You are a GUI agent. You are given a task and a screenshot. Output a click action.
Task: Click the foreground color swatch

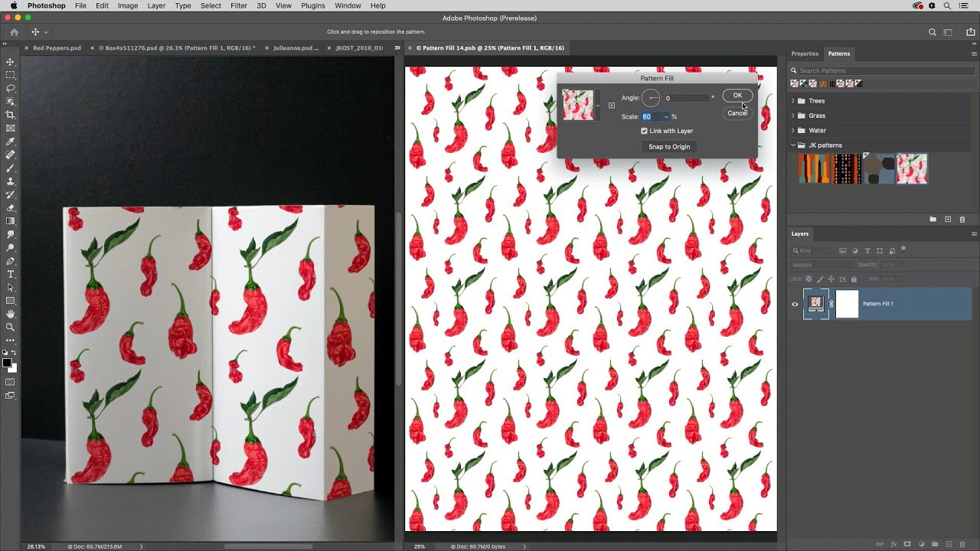[x=7, y=363]
